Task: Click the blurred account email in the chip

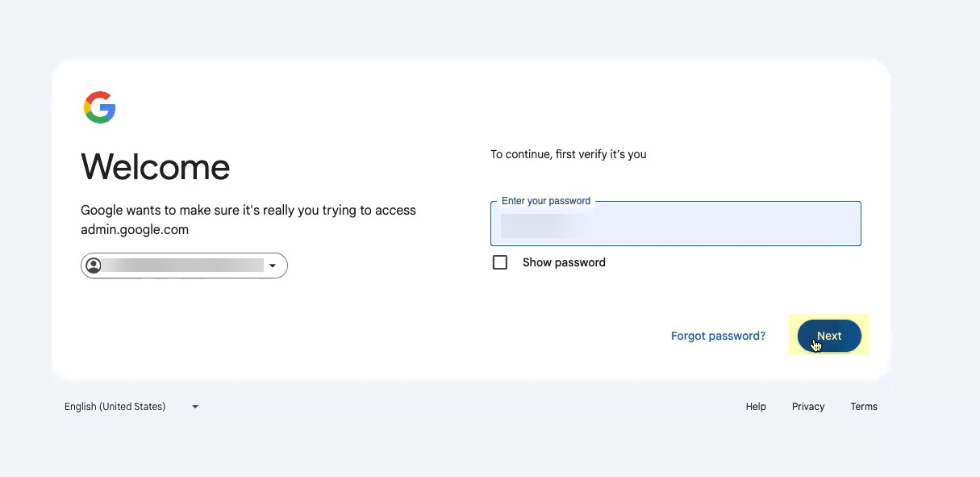Action: coord(186,266)
